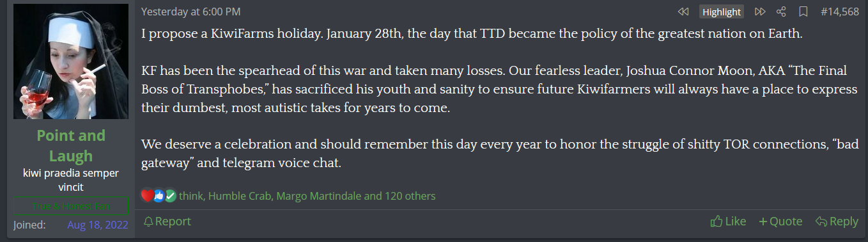Bookmark this post with the bookmark icon
The width and height of the screenshot is (868, 242).
pyautogui.click(x=803, y=12)
